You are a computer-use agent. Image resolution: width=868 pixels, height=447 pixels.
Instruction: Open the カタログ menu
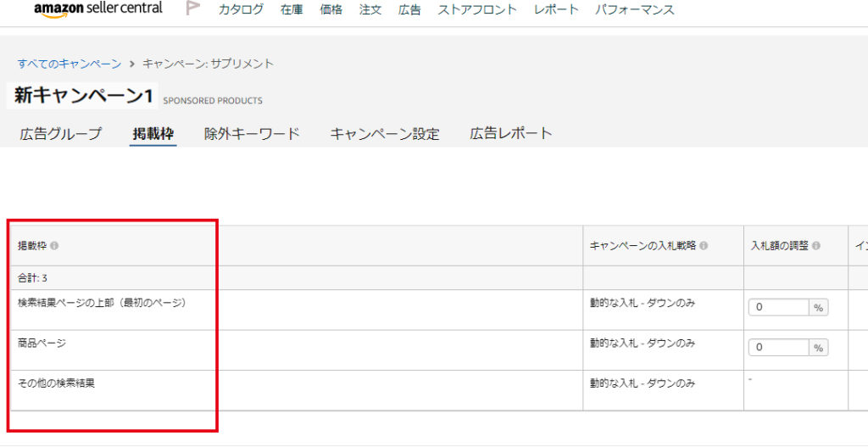(241, 9)
